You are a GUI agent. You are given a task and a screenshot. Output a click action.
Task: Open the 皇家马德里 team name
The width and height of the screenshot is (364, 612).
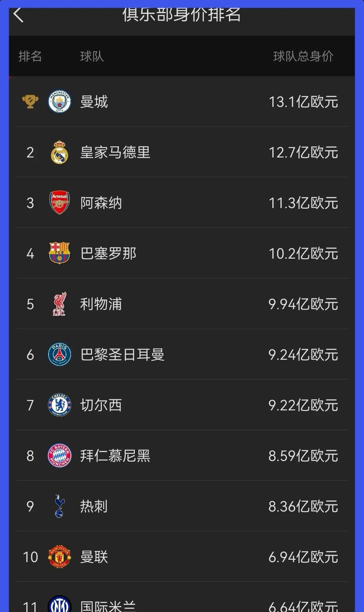pyautogui.click(x=115, y=152)
